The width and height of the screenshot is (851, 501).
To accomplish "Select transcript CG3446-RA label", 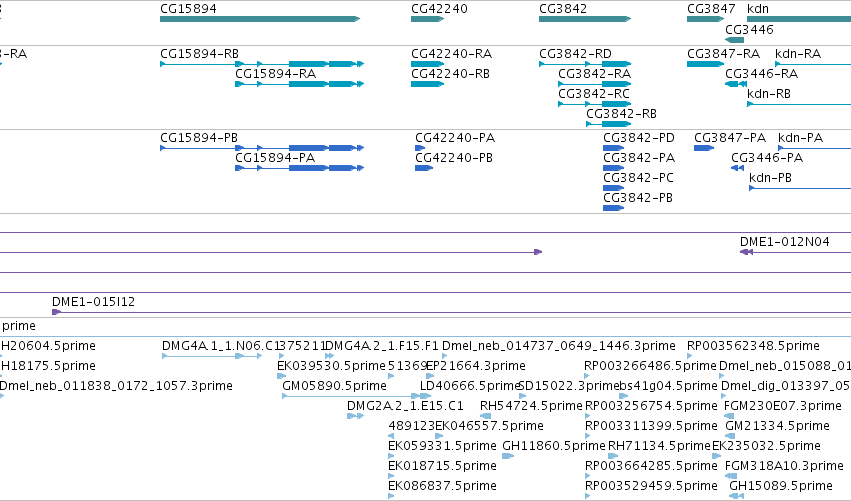I will click(761, 74).
